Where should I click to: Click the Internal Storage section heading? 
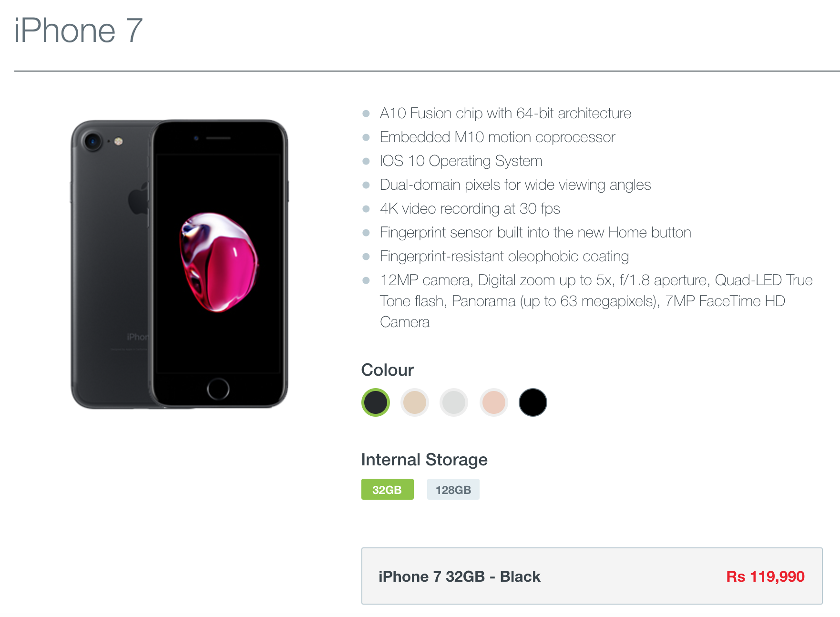(x=424, y=460)
